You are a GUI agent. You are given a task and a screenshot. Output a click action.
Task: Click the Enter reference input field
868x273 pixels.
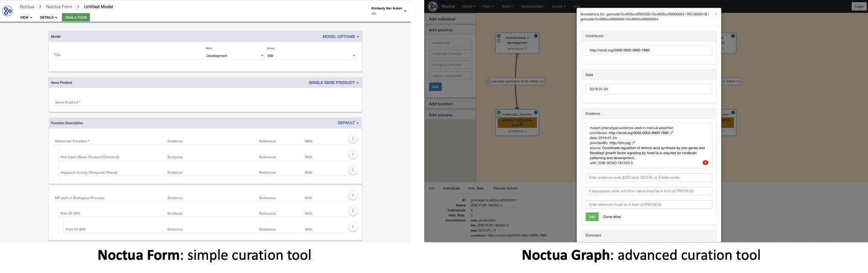point(649,205)
